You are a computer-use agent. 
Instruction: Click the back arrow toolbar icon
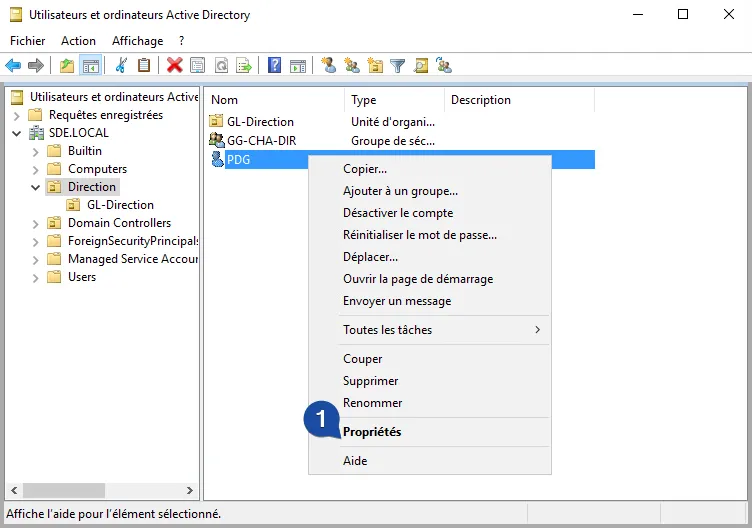pyautogui.click(x=13, y=66)
